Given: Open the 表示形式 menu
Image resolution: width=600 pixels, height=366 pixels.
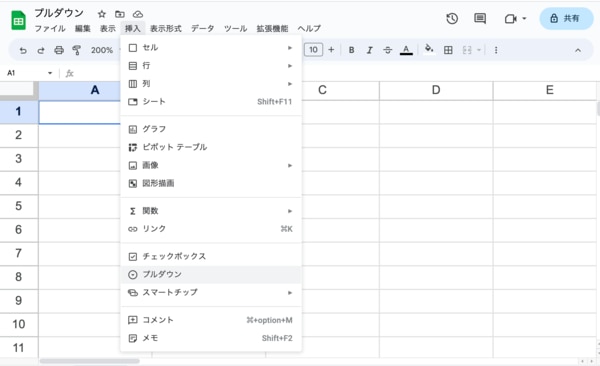Looking at the screenshot, I should tap(166, 28).
